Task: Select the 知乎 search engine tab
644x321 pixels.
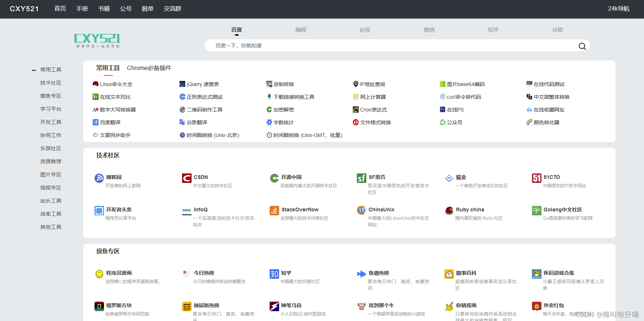Action: (493, 30)
